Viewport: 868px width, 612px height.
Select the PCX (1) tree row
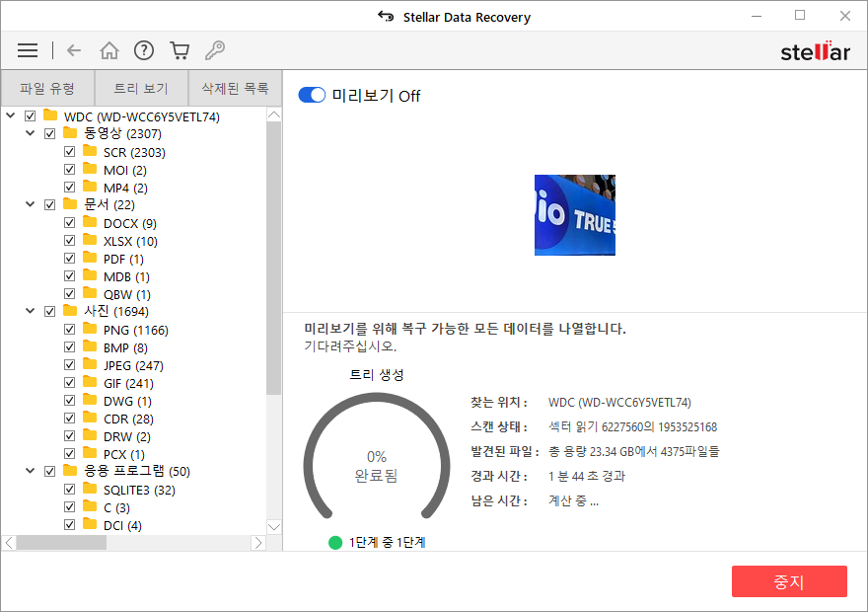tap(124, 454)
